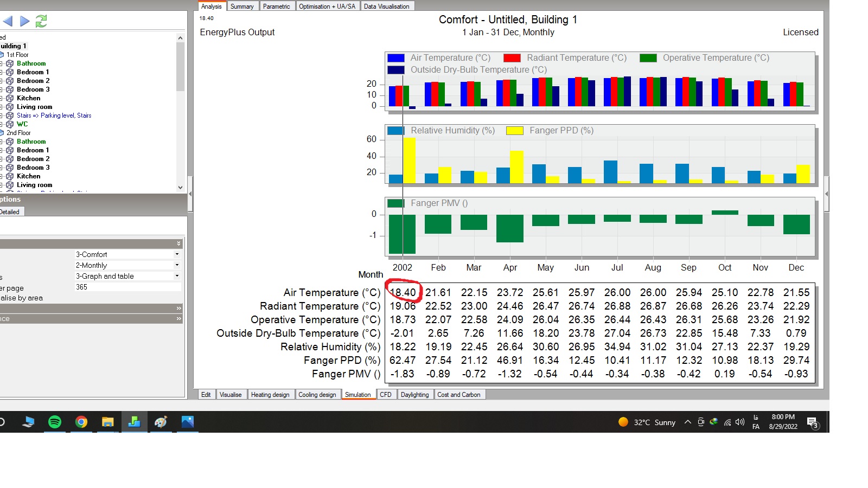Viewport: 868px width, 488px height.
Task: Open the CFD tab
Action: [x=386, y=395]
